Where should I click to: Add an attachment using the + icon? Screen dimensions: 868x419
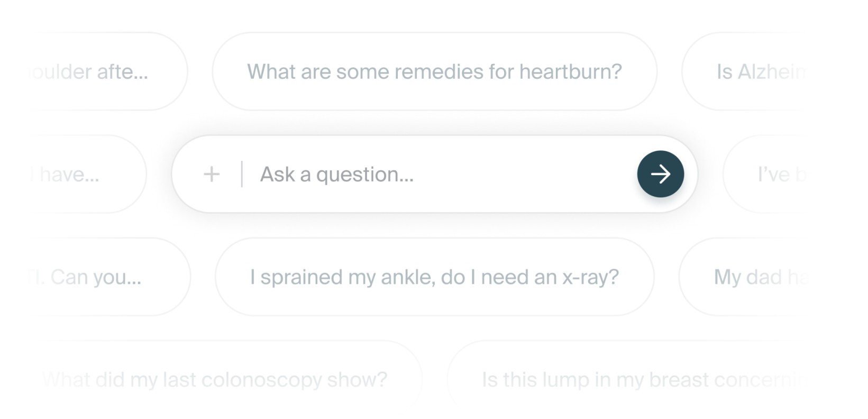pyautogui.click(x=212, y=174)
